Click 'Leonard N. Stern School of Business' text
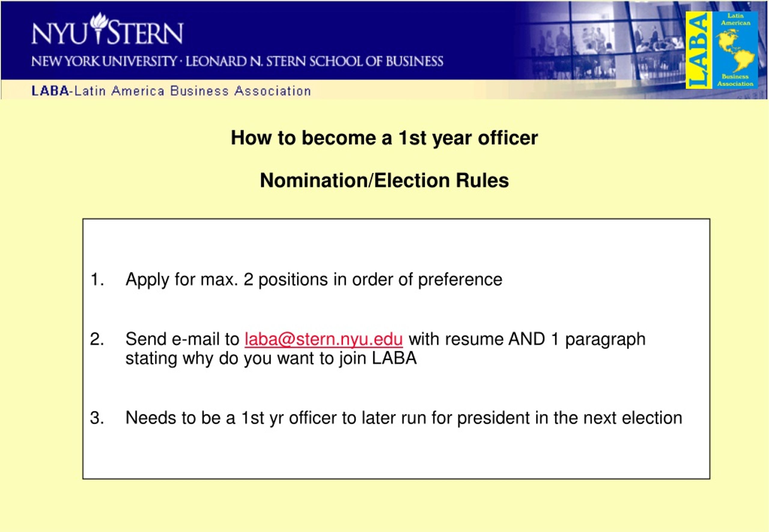 (x=315, y=61)
